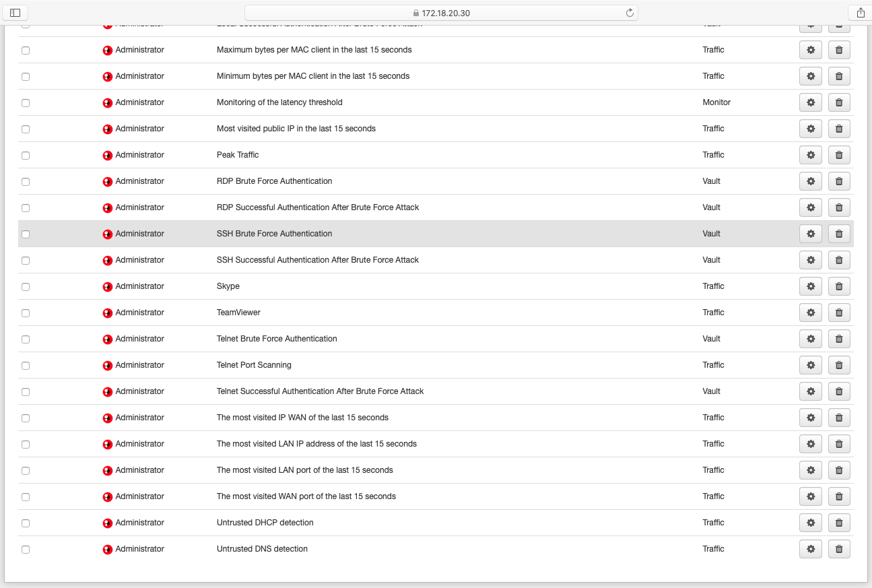872x588 pixels.
Task: Tick checkbox for TeamViewer rule
Action: (x=26, y=313)
